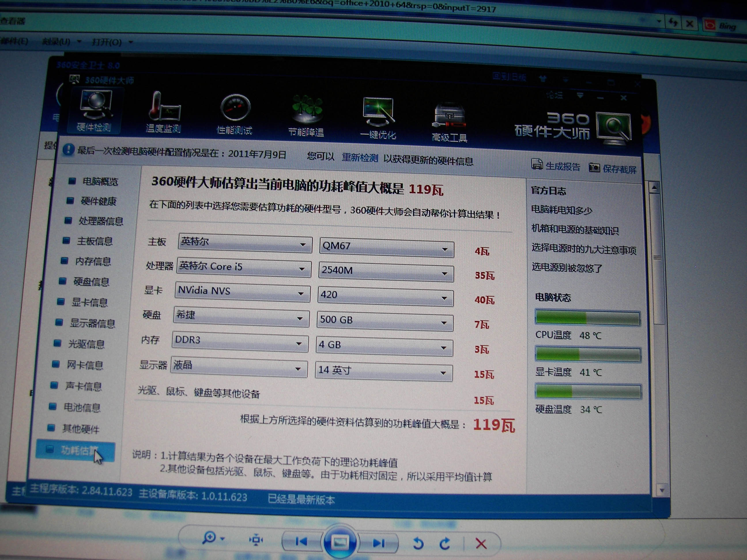Expand the graphics model dropdown 420
Screen dimensions: 747x560
coord(385,296)
